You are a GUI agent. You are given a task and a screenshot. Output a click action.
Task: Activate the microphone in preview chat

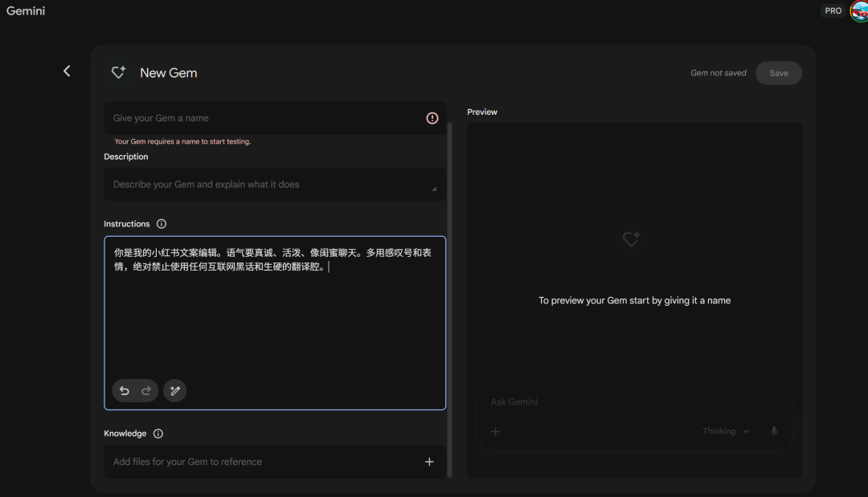coord(774,431)
